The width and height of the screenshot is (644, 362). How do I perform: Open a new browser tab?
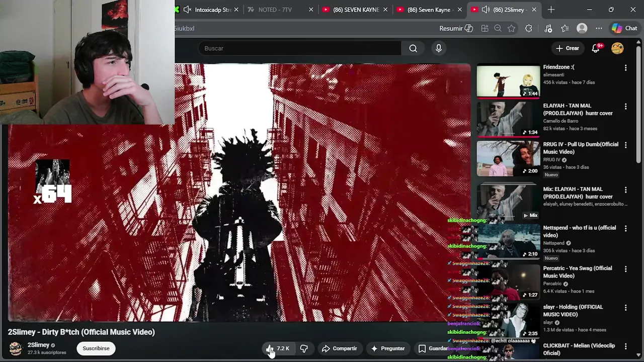[551, 10]
